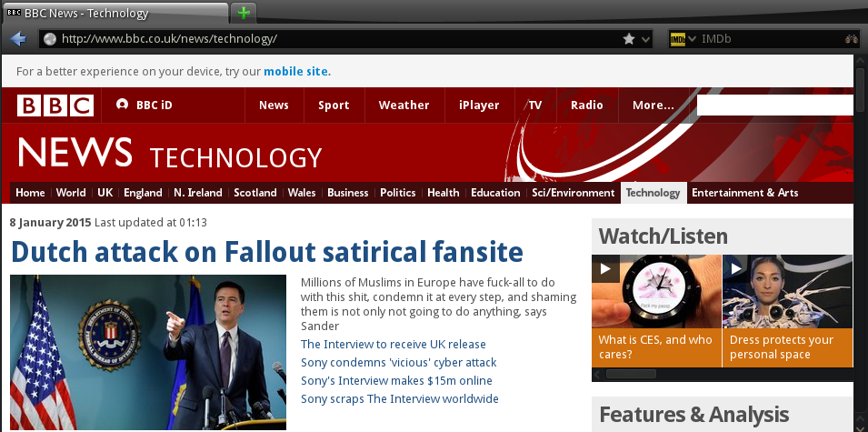This screenshot has width=868, height=432.
Task: Go to the UK news section
Action: click(x=105, y=193)
